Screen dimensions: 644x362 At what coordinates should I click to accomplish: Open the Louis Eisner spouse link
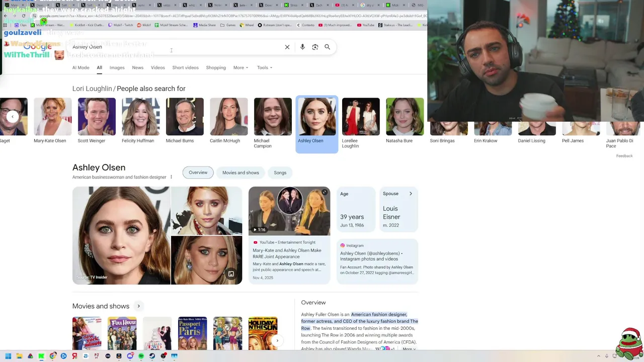click(391, 213)
